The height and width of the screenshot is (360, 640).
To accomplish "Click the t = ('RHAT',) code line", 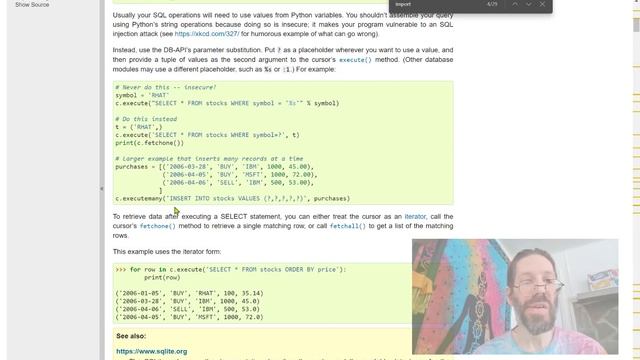I will 139,127.
